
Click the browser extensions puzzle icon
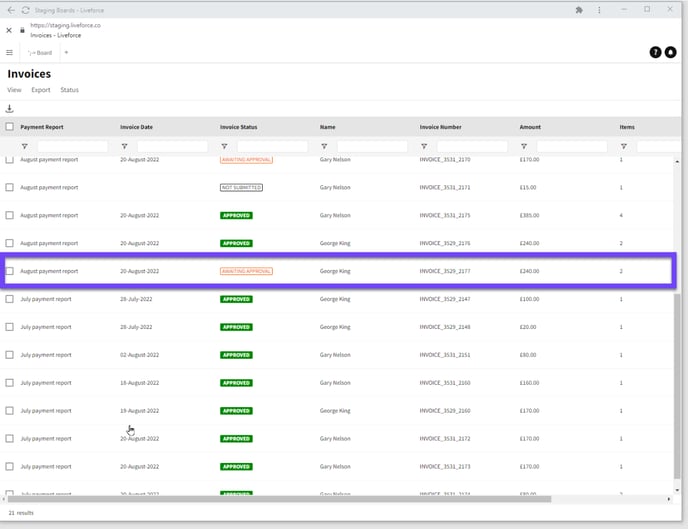click(579, 10)
